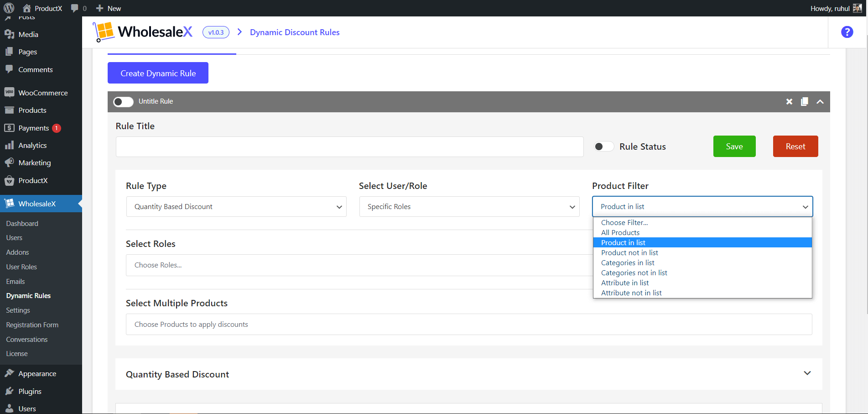Click the red Payments notification badge
This screenshot has height=414, width=868.
point(57,128)
